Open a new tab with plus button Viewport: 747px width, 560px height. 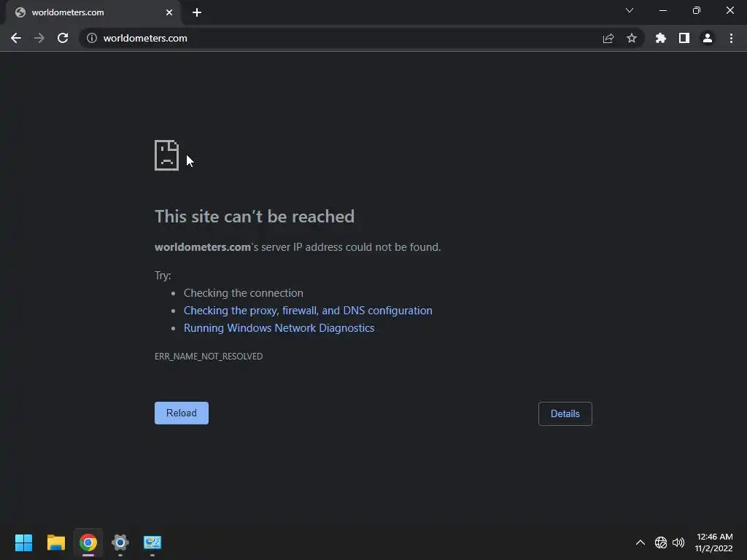click(197, 12)
